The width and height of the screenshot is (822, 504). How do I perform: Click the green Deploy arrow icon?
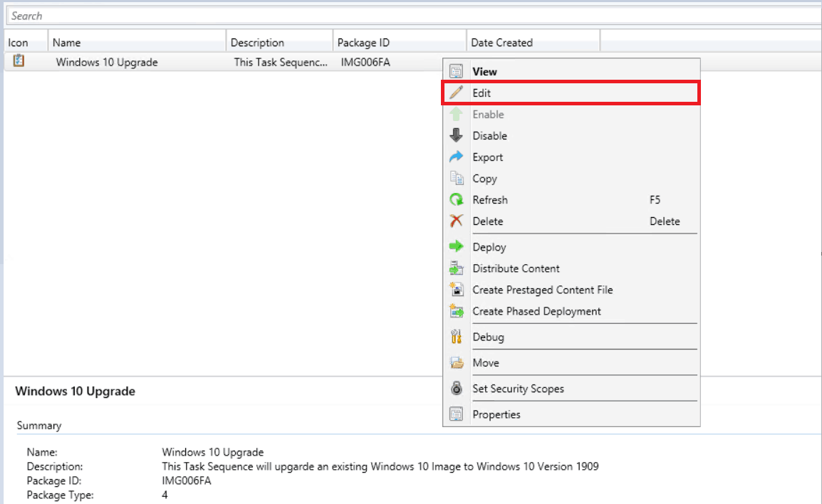pyautogui.click(x=456, y=246)
